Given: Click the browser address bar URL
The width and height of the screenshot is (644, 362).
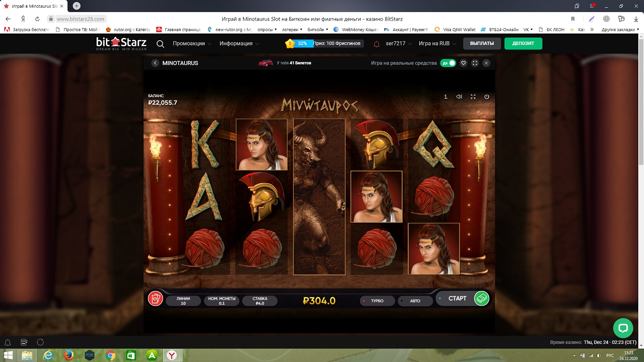Looking at the screenshot, I should point(80,19).
